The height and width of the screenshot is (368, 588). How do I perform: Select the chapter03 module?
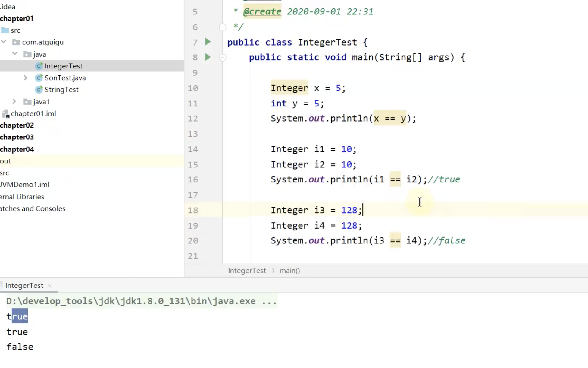pos(17,137)
